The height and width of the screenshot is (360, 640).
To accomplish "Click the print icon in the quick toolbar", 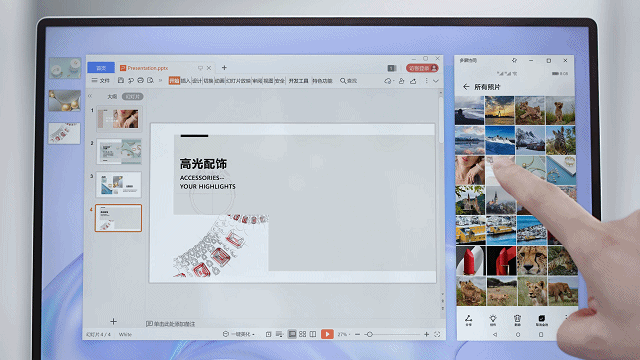I will (x=140, y=81).
